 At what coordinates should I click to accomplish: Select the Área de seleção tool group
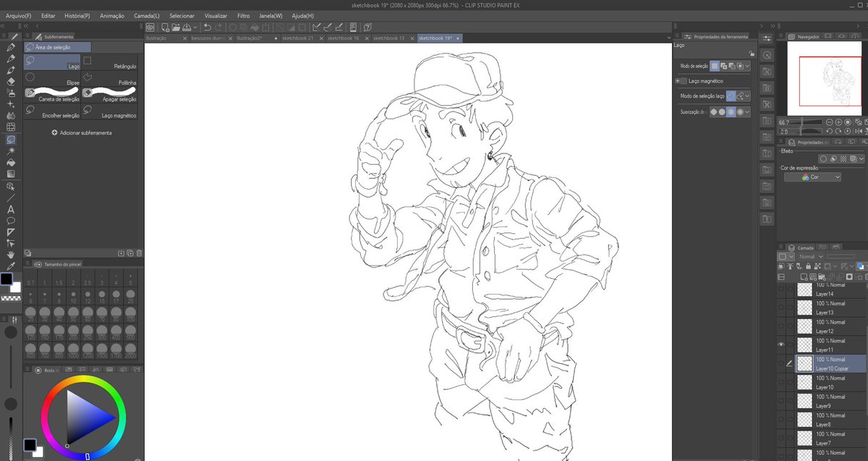pyautogui.click(x=57, y=47)
